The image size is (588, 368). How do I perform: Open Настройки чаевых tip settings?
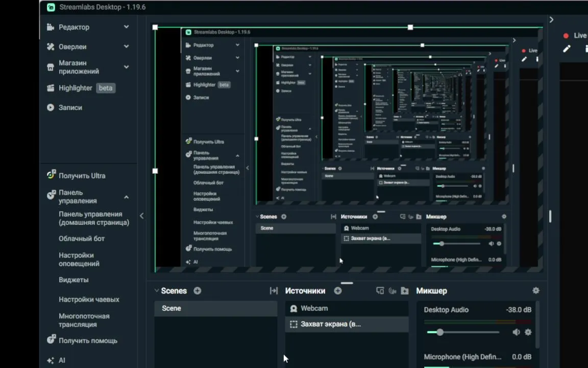pos(89,300)
